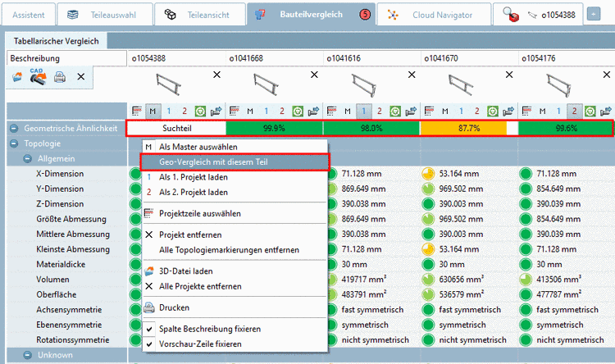Click the red badge showing 5 on Bauteilvergleich
The width and height of the screenshot is (615, 364).
365,15
